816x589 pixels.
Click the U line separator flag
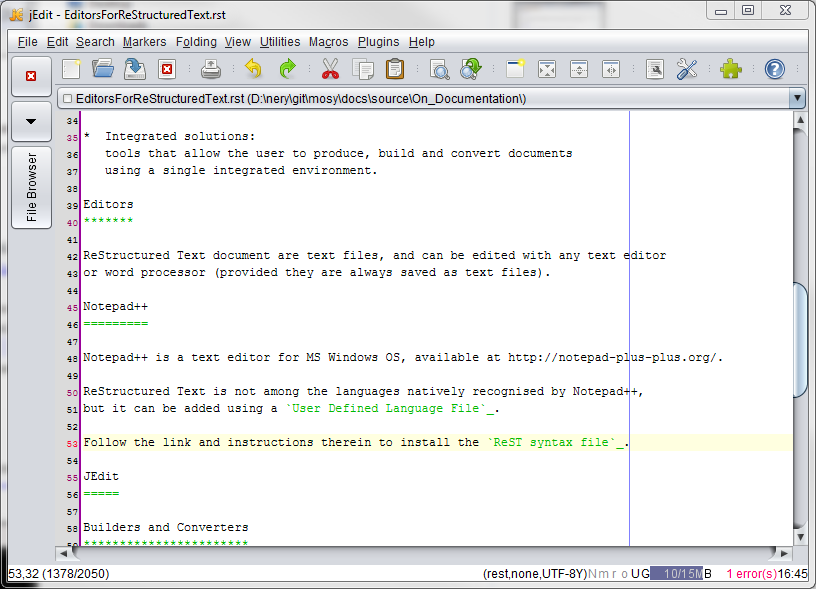[x=635, y=573]
